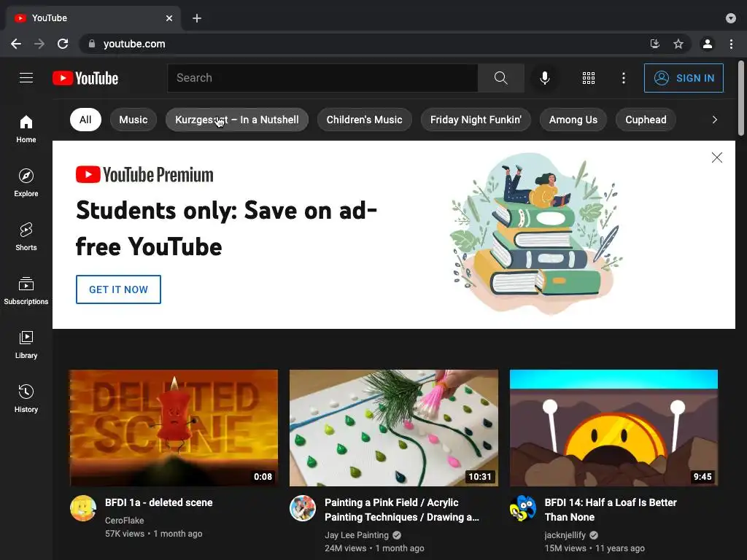This screenshot has width=747, height=560.
Task: Select Cuphead chip
Action: coord(646,120)
